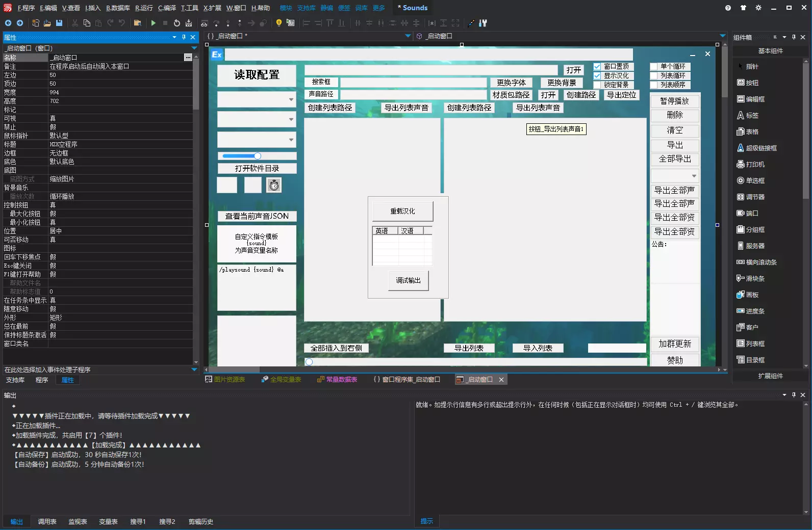Open the _启动窗口 (窗口) object selector dropdown
The width and height of the screenshot is (812, 530).
(194, 48)
